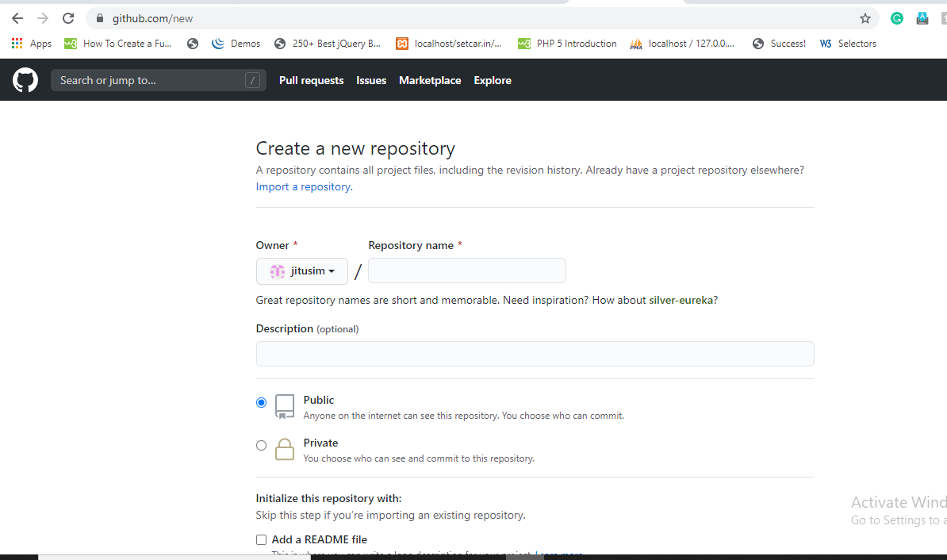Click the site lock icon in address bar
Viewport: 947px width, 560px height.
[x=100, y=19]
